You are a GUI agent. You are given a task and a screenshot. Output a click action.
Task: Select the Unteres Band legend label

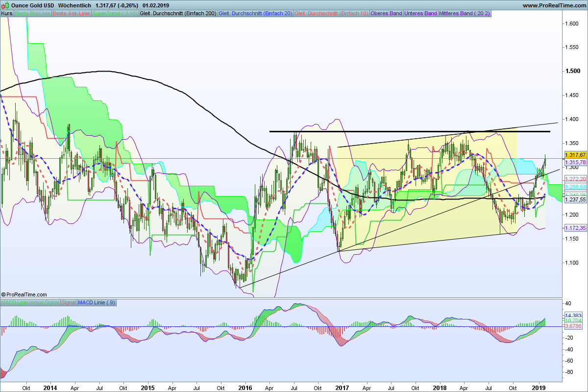coord(421,13)
